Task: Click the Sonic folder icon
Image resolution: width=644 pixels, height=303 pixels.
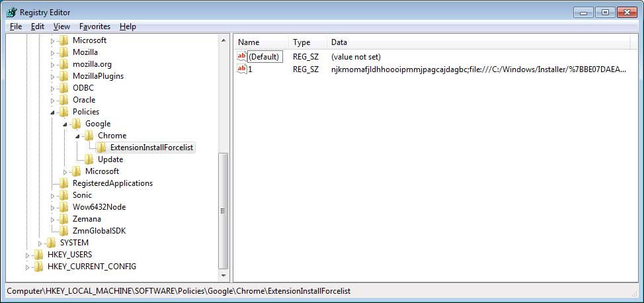Action: pos(63,195)
